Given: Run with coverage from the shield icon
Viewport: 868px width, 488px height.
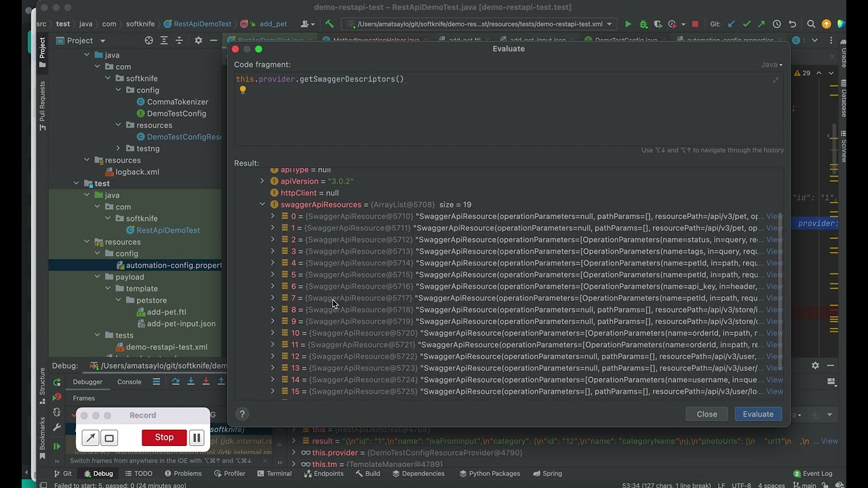Looking at the screenshot, I should 658,24.
